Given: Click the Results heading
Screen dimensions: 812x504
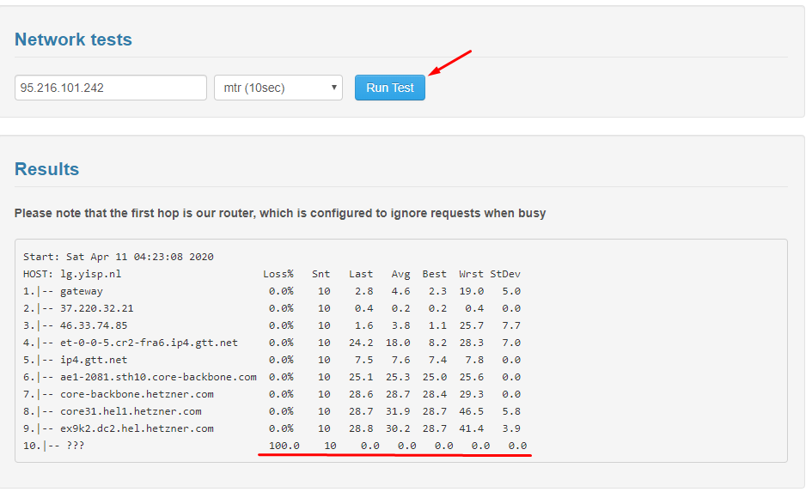Looking at the screenshot, I should (46, 169).
